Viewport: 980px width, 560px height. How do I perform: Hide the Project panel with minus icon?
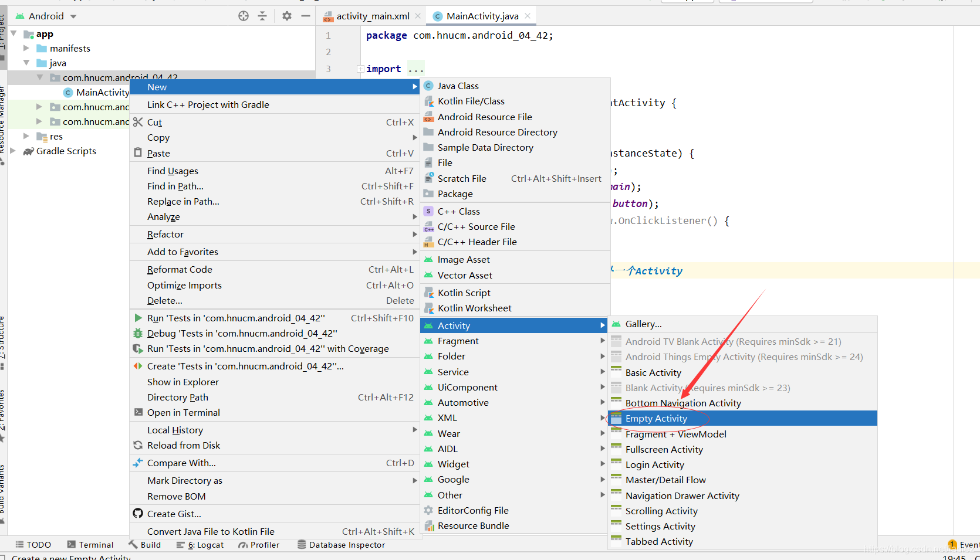click(x=306, y=16)
